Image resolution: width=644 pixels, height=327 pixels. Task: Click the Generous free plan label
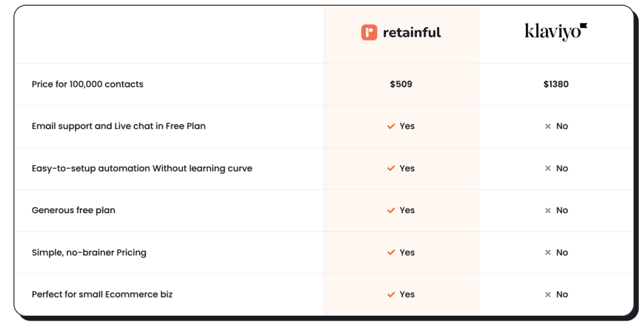[x=74, y=210]
